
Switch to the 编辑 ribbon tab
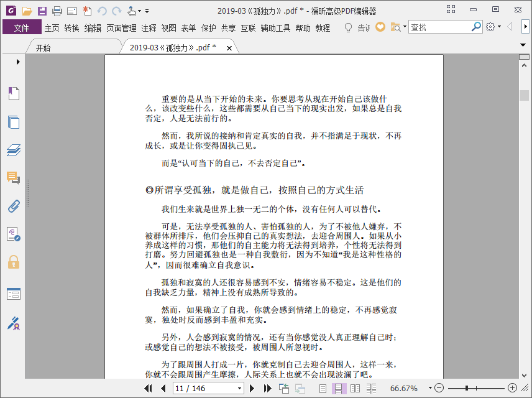click(93, 28)
